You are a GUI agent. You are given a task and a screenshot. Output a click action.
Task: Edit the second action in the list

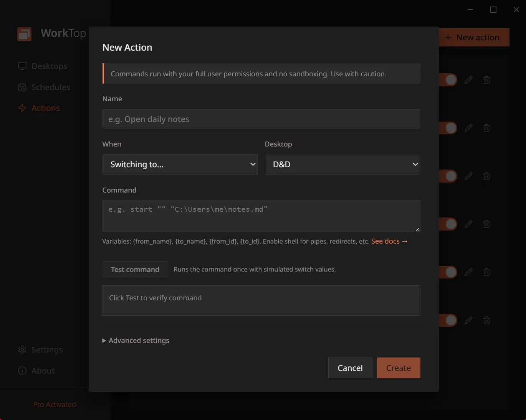coord(468,128)
